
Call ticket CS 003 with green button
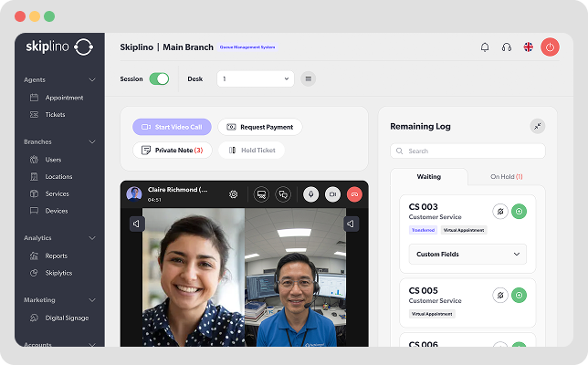[x=519, y=212]
